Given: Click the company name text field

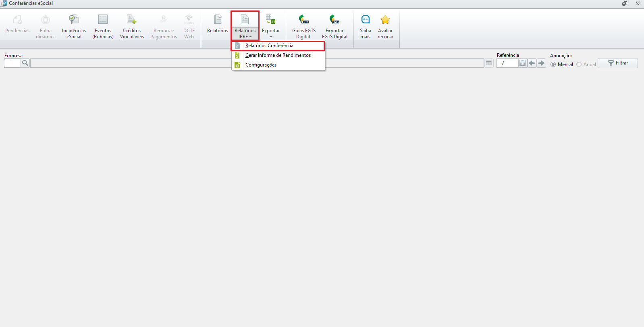Looking at the screenshot, I should point(257,63).
